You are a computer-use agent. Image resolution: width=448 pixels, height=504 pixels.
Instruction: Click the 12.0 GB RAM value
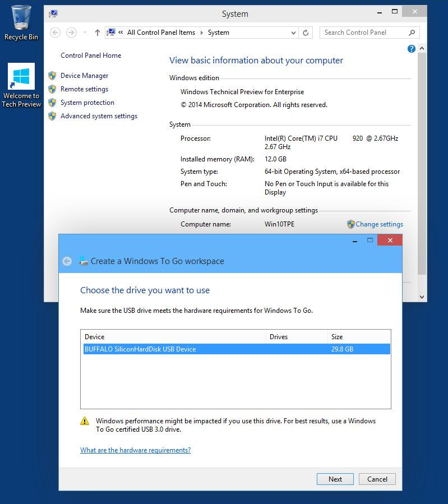pos(275,159)
